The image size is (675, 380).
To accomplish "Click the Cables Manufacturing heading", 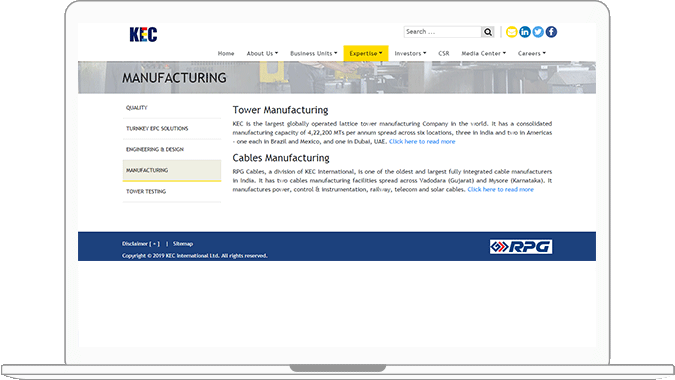I will point(281,158).
